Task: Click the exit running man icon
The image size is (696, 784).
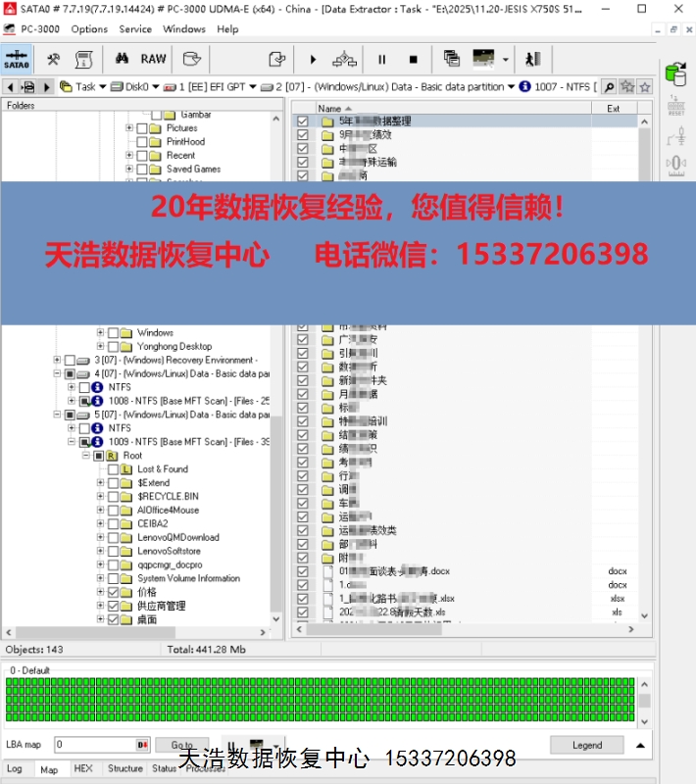Action: click(532, 60)
